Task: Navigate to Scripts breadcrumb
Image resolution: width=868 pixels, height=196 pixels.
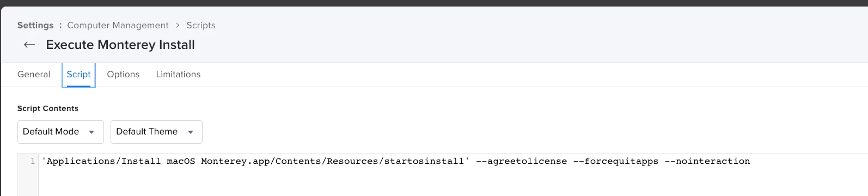Action: [x=201, y=26]
